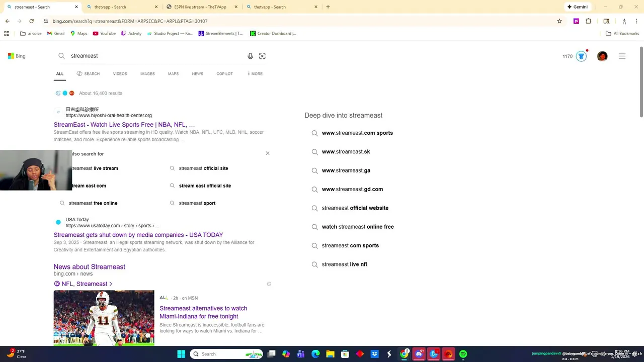
Task: Click the Bing search input field
Action: pos(156,56)
